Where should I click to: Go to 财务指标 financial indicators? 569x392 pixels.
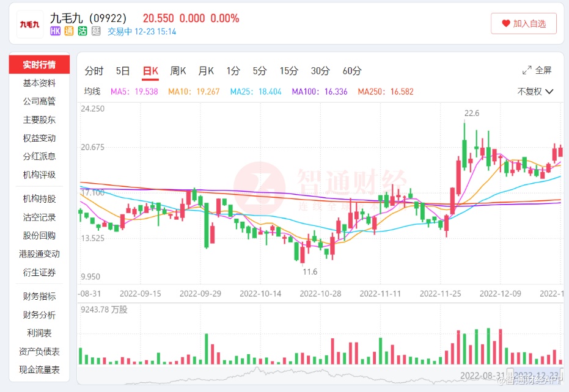click(x=39, y=297)
